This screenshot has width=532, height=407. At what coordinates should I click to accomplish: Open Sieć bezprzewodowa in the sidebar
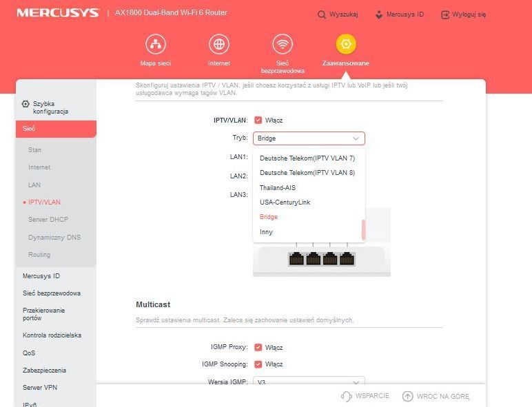[x=52, y=293]
